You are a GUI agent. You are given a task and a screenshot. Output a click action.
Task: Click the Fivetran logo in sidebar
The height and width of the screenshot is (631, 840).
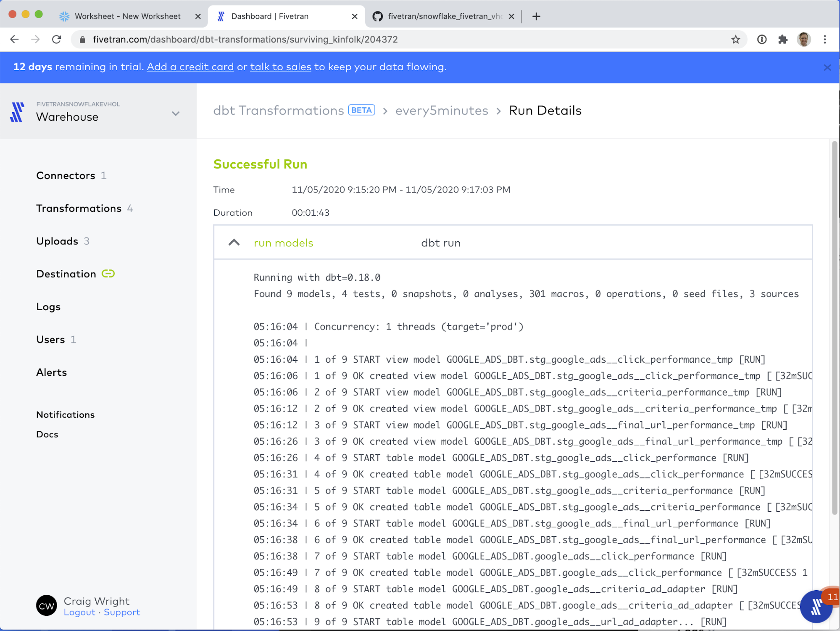point(17,112)
